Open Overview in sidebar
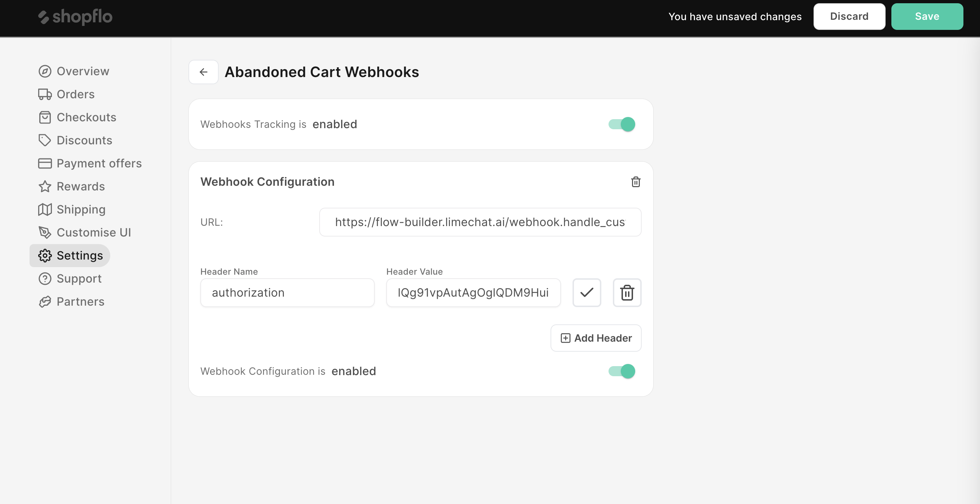The image size is (980, 504). 74,71
